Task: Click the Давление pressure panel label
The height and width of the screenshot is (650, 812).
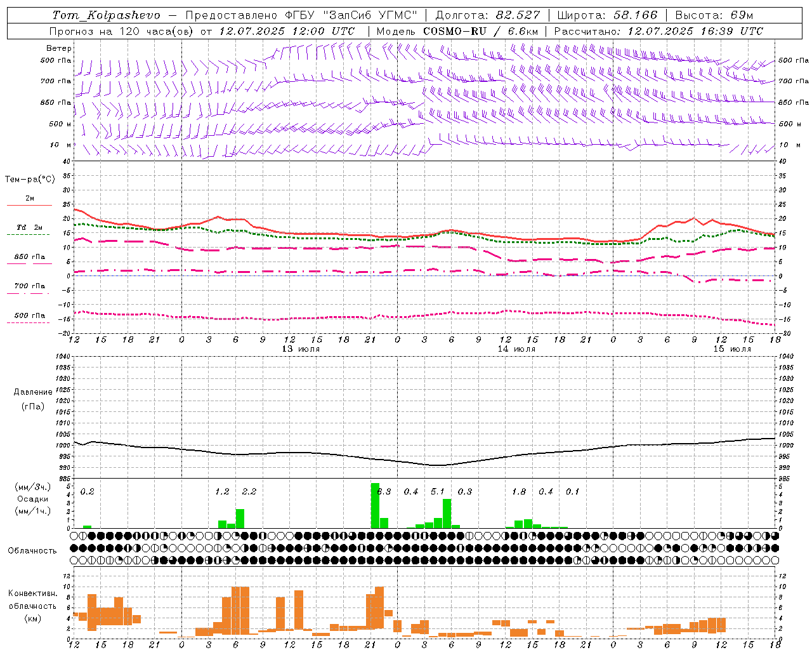Action: (33, 392)
